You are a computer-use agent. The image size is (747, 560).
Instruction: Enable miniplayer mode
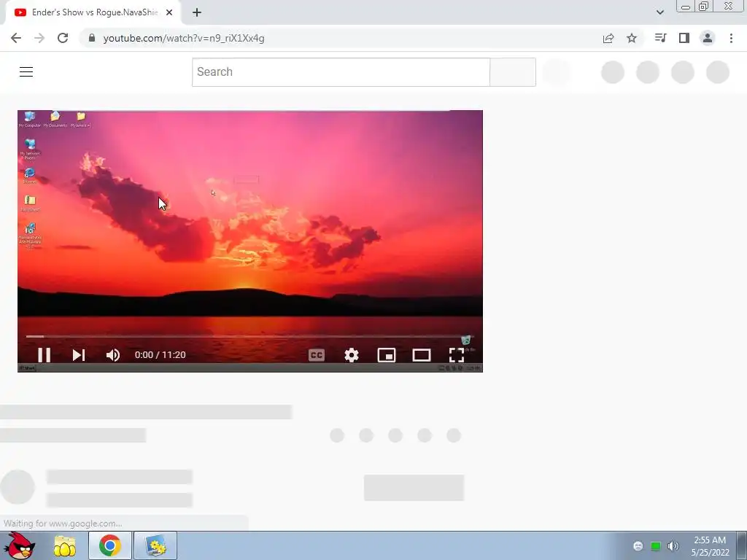[387, 355]
